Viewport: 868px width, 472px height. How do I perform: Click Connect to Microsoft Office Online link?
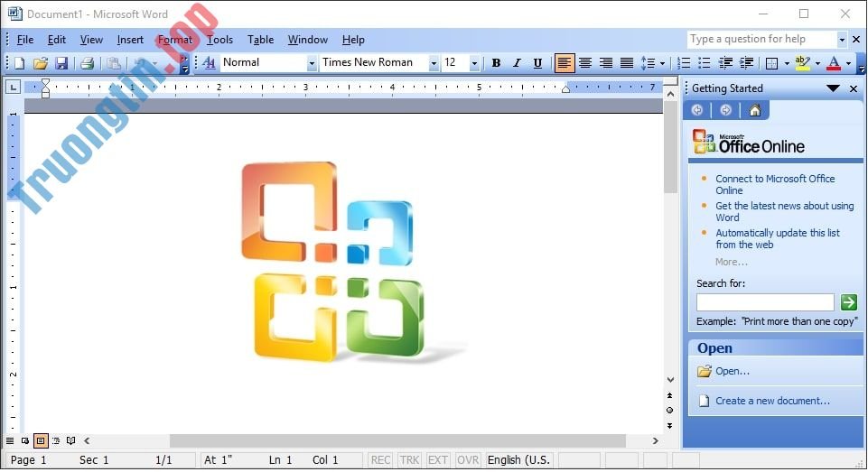tap(775, 184)
